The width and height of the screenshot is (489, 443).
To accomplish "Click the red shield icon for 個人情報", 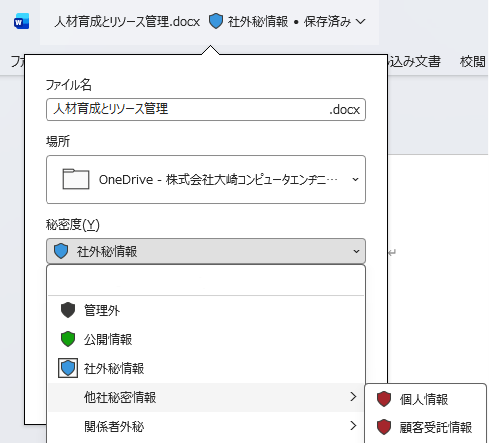I will point(384,399).
